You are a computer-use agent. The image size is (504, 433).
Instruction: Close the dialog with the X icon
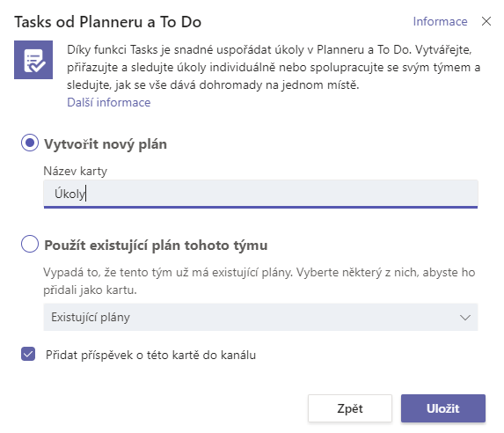pos(486,21)
